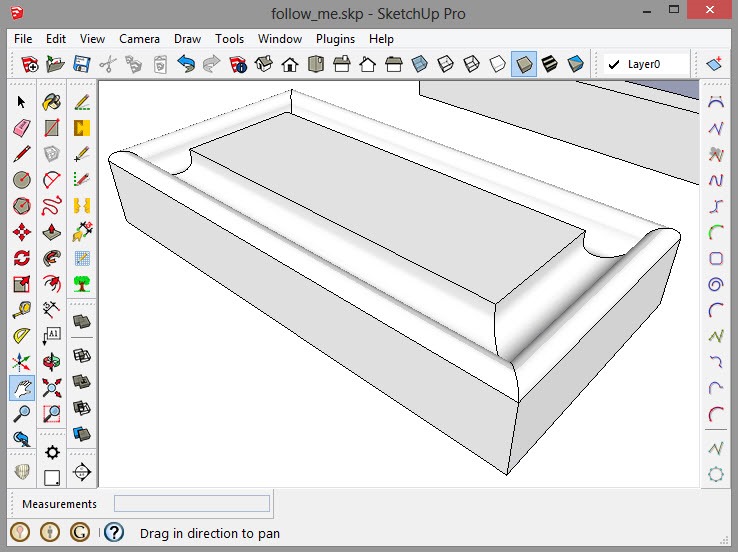The height and width of the screenshot is (552, 738).
Task: Select the Protractor tool
Action: 22,336
